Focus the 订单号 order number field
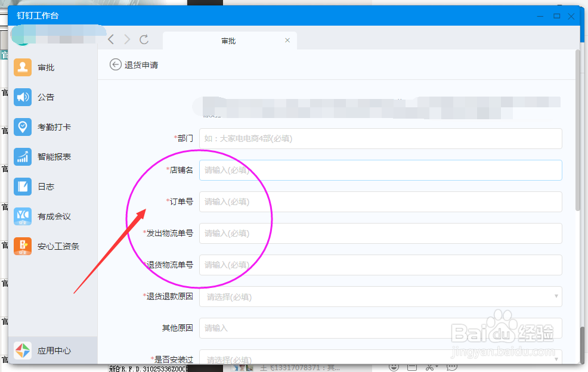The height and width of the screenshot is (372, 588). point(382,201)
